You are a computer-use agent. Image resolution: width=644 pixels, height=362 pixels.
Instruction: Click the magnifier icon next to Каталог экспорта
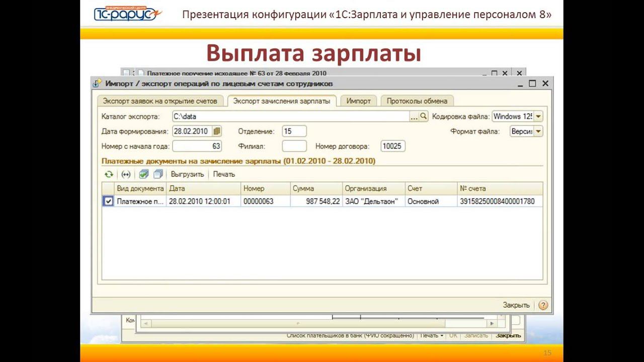pyautogui.click(x=424, y=116)
